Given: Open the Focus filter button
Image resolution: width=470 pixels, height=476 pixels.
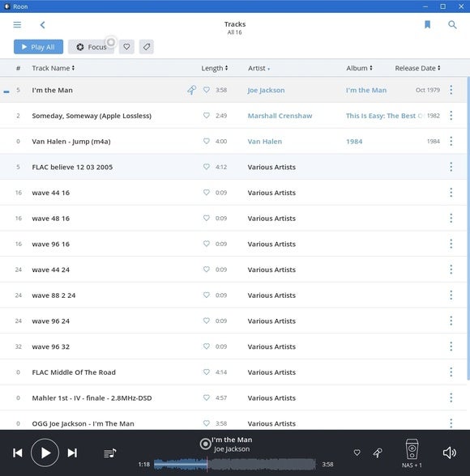Looking at the screenshot, I should pos(91,47).
